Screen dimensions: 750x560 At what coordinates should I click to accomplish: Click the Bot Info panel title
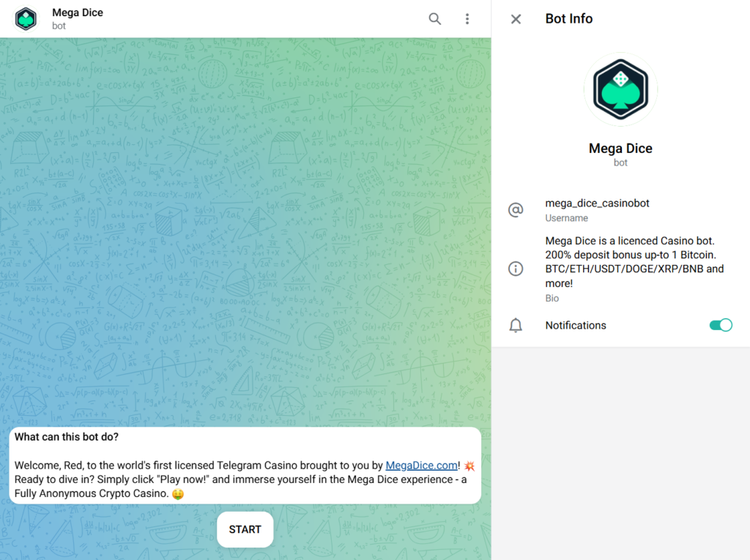point(568,18)
